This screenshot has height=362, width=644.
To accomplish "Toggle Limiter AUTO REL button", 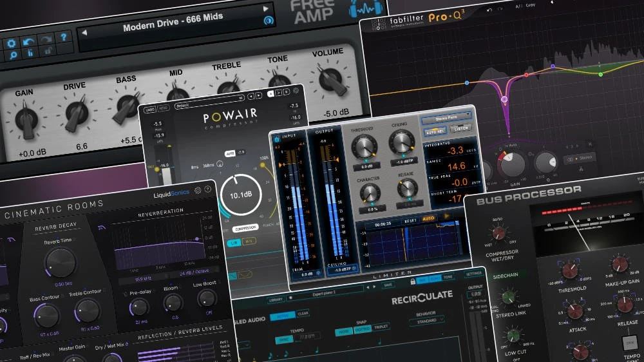I will tap(435, 132).
